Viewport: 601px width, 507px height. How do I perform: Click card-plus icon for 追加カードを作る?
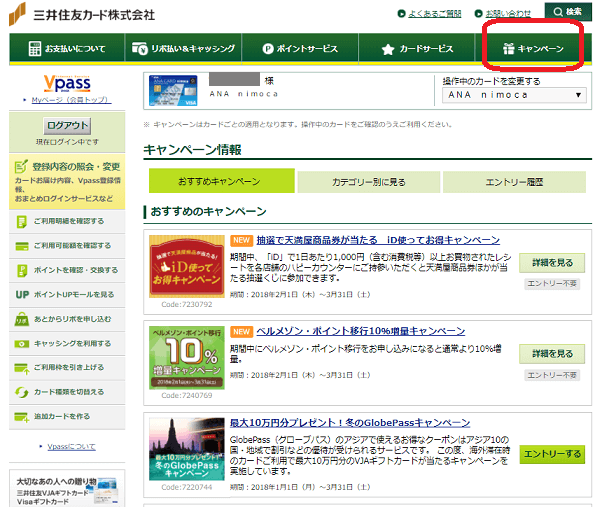(x=21, y=417)
